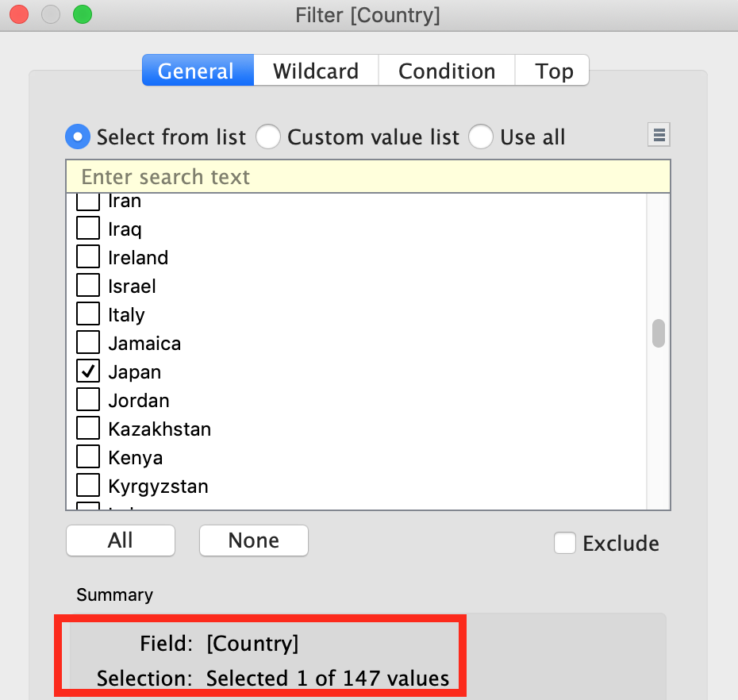Check the Jordan checkbox
Image resolution: width=738 pixels, height=700 pixels.
pos(87,399)
